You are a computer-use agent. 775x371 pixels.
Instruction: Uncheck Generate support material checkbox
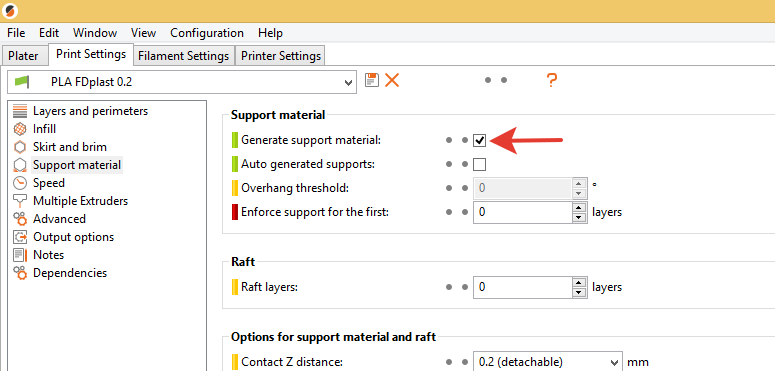click(479, 140)
